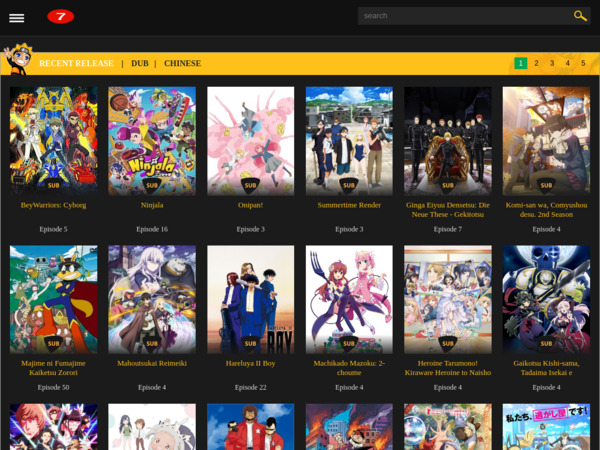The width and height of the screenshot is (600, 450).
Task: Click Gaikotsu Kishi-sama title link
Action: (x=546, y=368)
